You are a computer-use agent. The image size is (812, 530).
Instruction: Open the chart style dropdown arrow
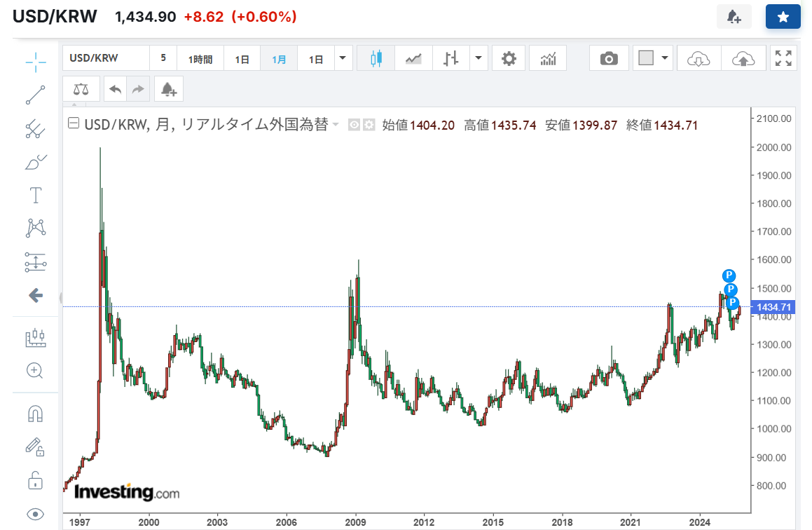point(479,58)
